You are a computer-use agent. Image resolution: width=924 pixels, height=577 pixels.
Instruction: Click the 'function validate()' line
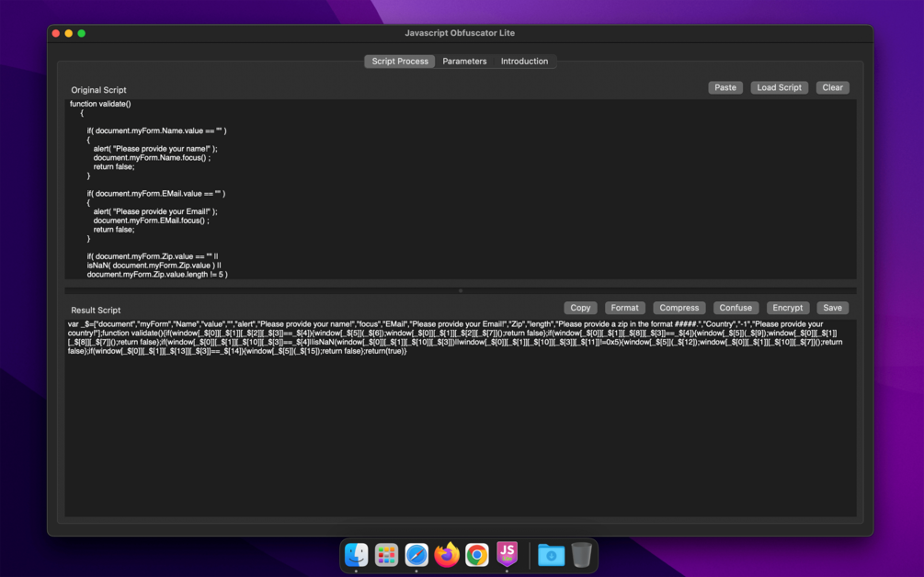[x=100, y=104]
